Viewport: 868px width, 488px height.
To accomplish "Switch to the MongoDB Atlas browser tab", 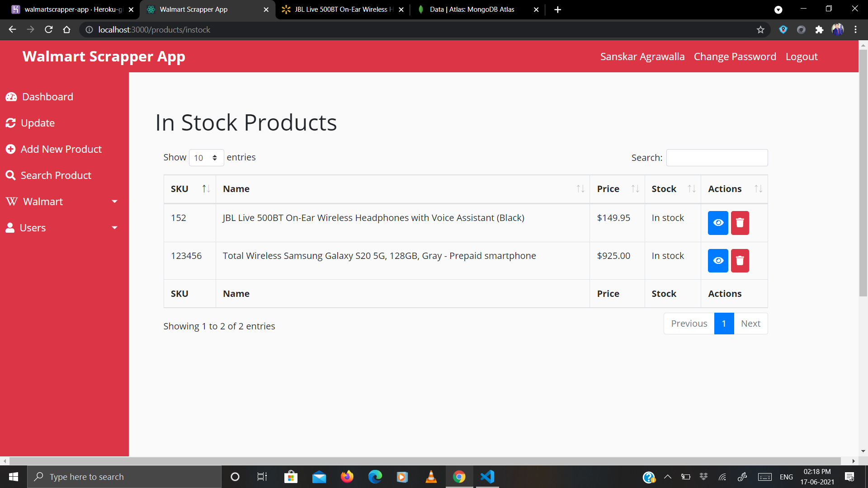I will tap(472, 9).
